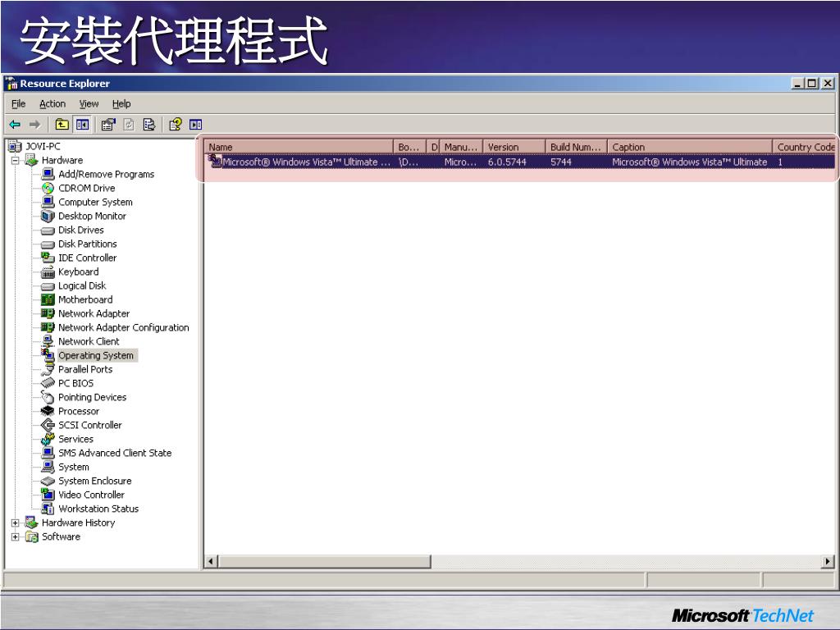
Task: Click the horizontal scrollbar thumb
Action: point(325,561)
